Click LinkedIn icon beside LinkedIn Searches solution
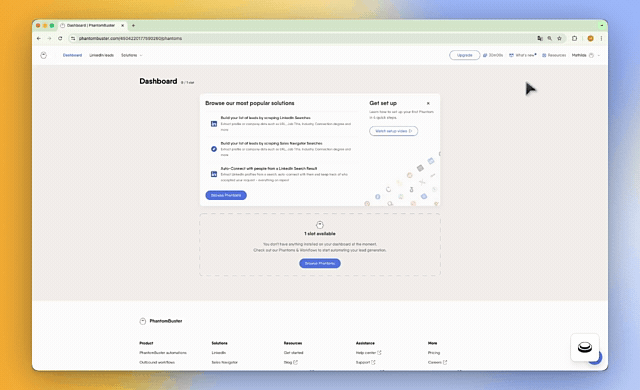 coord(214,124)
